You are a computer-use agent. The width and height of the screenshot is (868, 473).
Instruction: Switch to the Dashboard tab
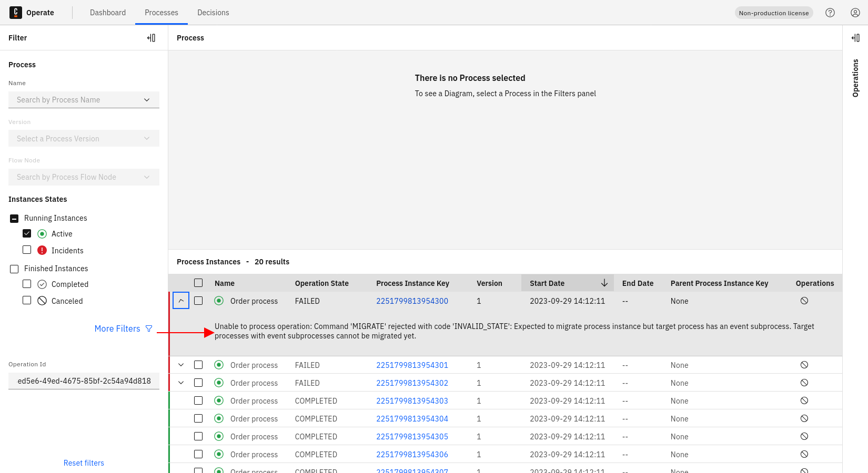point(108,13)
